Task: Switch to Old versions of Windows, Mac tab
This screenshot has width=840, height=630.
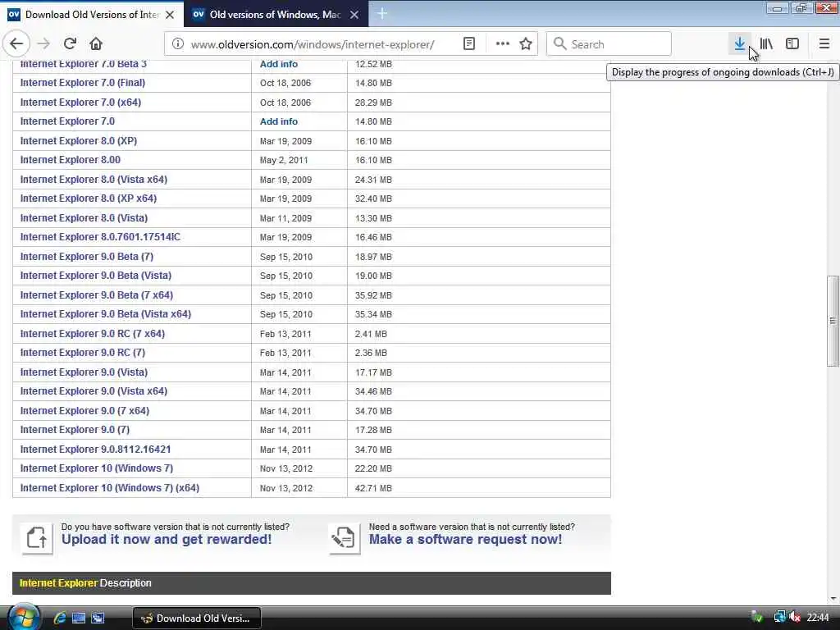Action: (x=276, y=15)
